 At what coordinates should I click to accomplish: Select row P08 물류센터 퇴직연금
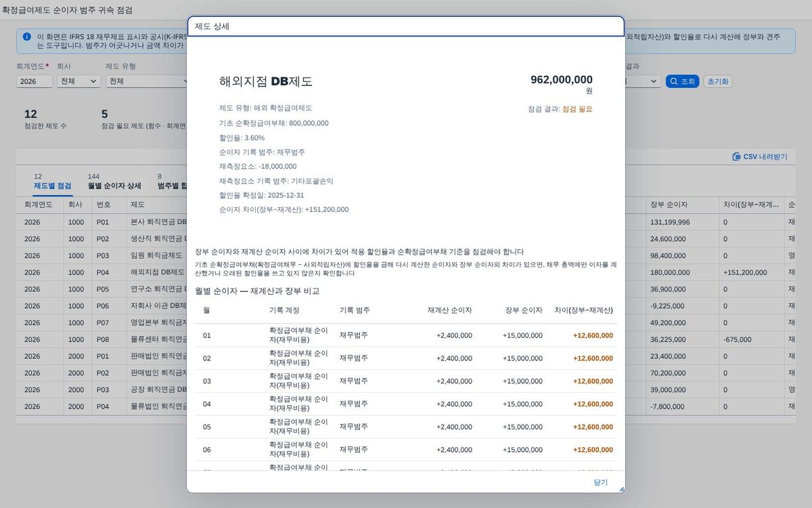(406, 339)
